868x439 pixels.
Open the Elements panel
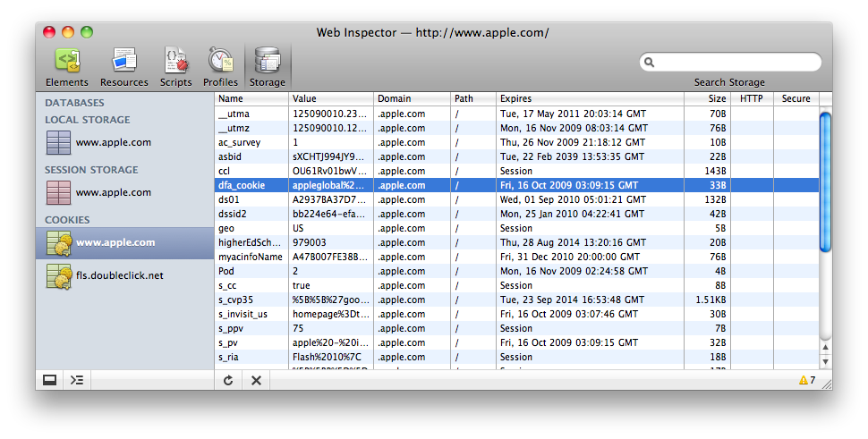(67, 67)
